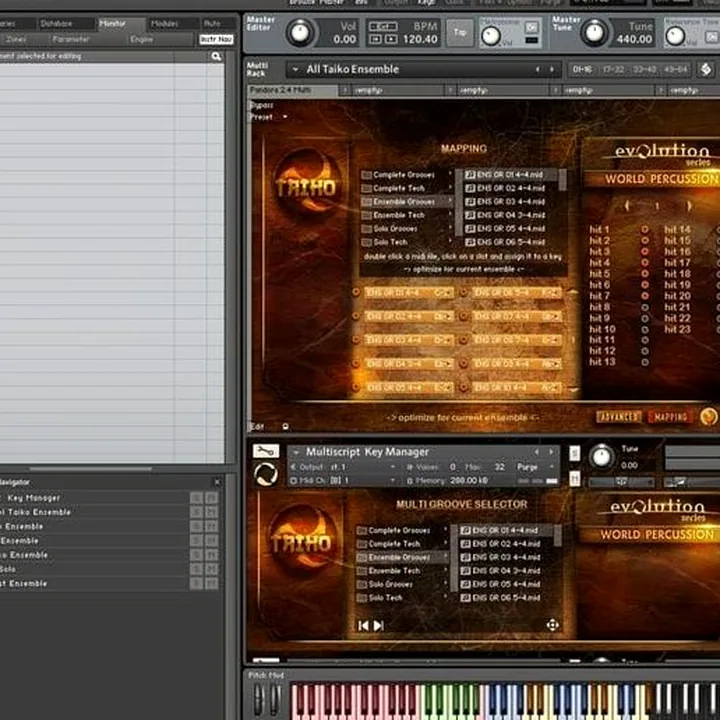This screenshot has height=720, width=720.
Task: Toggle the radio button next to hit 11
Action: click(x=645, y=340)
